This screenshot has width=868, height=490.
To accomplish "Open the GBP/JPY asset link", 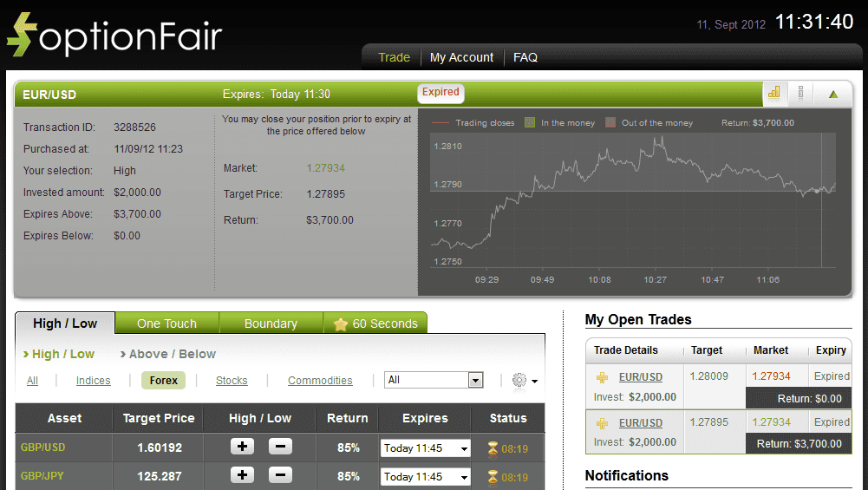I will pyautogui.click(x=42, y=475).
